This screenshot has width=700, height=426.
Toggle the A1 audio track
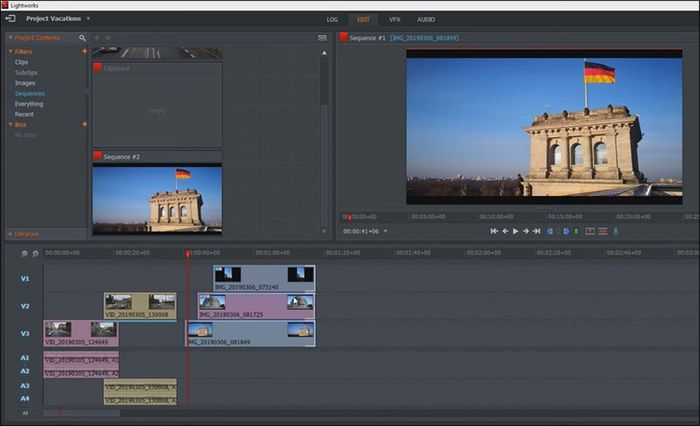[x=25, y=357]
